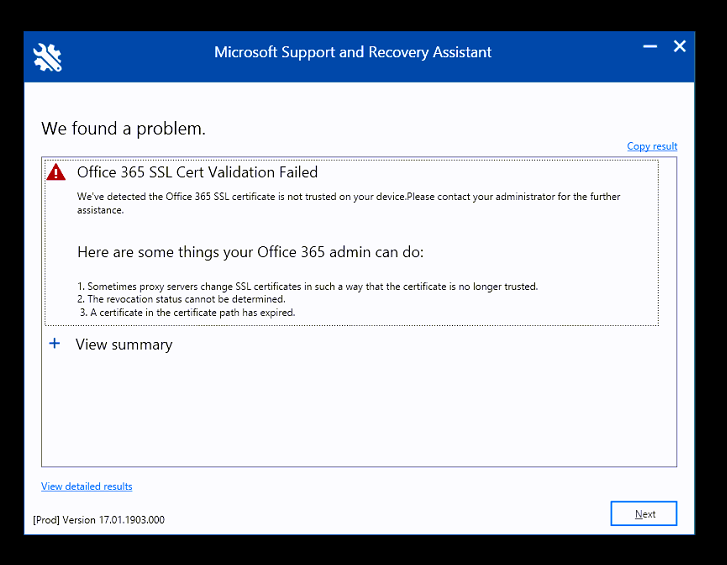This screenshot has height=565, width=727.
Task: Click 'Microsoft Support and Recovery Assistant' title text
Action: pos(352,52)
